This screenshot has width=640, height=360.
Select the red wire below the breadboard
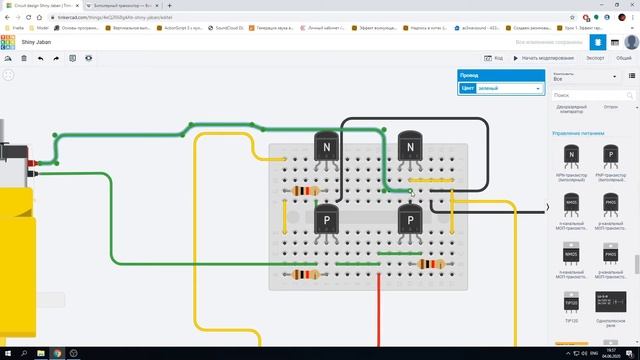tap(378, 310)
